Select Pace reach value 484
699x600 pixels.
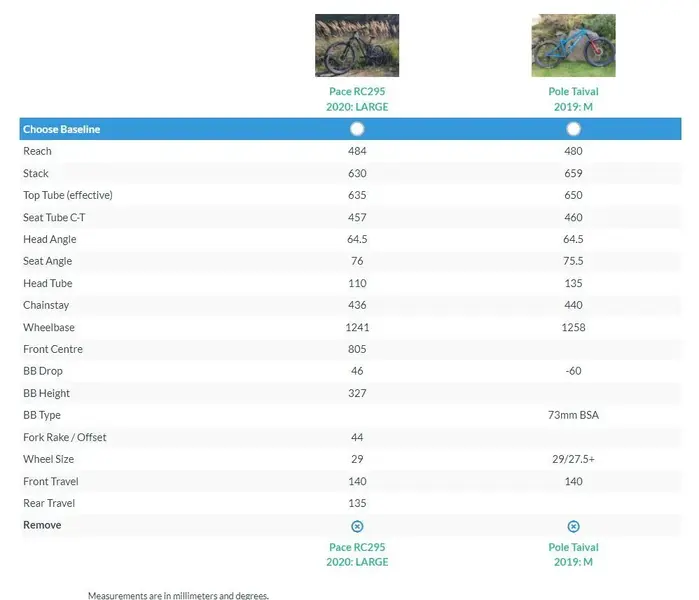point(357,151)
